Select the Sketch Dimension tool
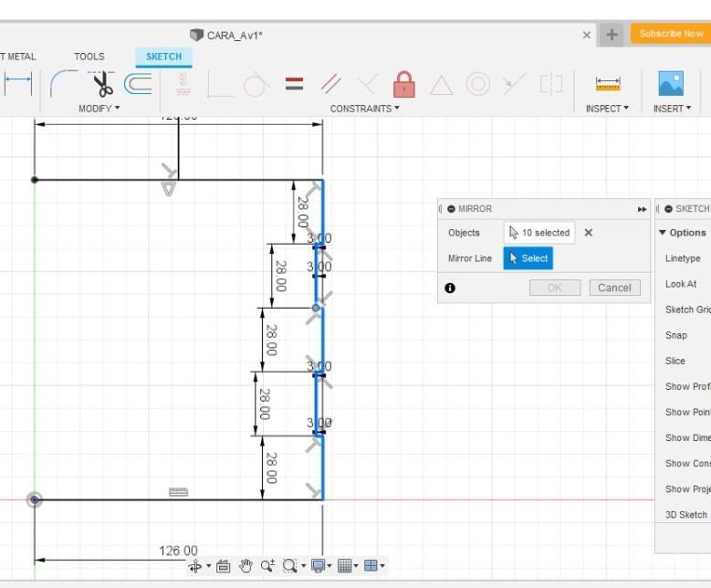The image size is (711, 588). pos(18,84)
